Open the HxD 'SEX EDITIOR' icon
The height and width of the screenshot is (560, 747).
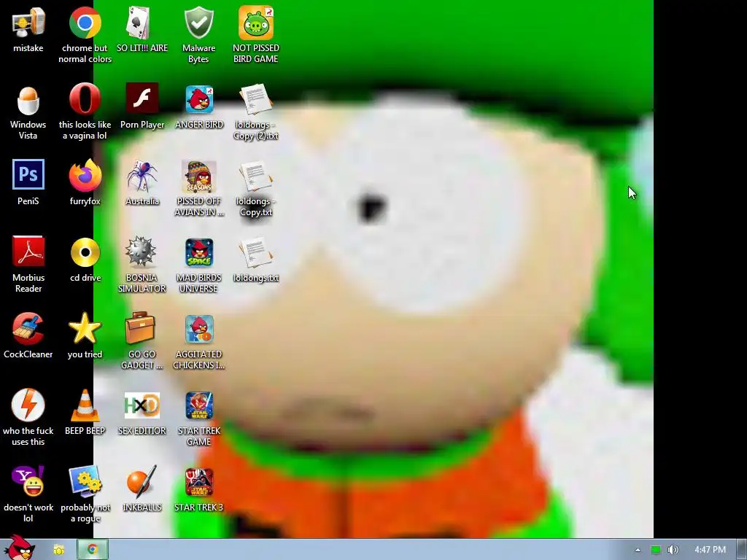coord(142,405)
